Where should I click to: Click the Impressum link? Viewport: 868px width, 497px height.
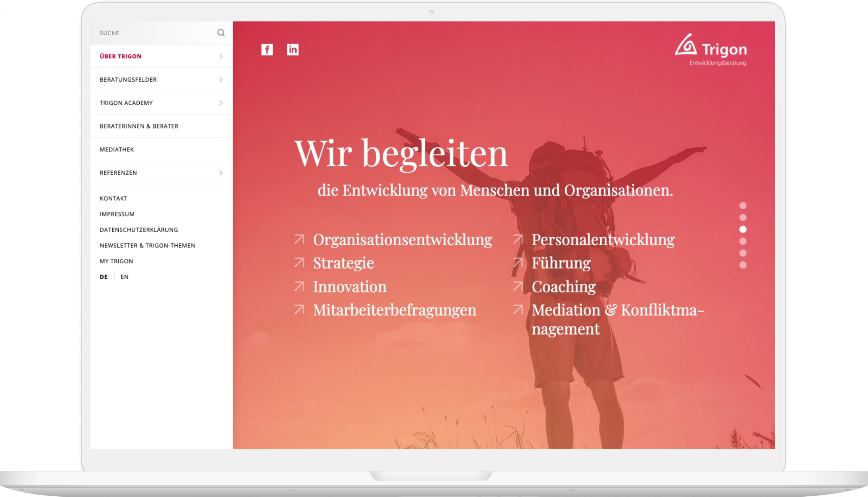(117, 213)
